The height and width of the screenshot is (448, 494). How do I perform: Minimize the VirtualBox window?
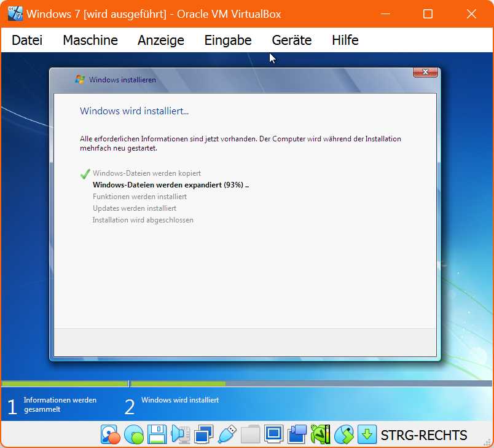coord(385,14)
